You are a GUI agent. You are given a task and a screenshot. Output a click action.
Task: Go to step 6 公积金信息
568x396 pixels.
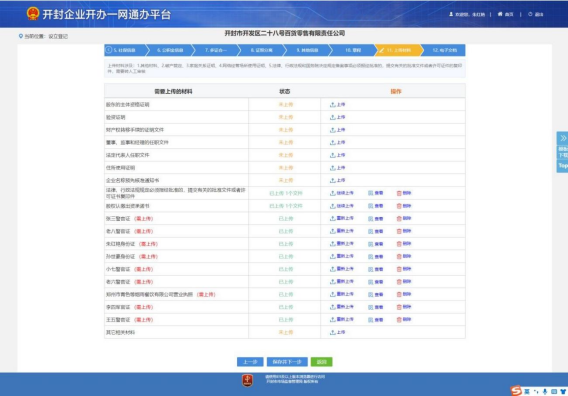point(170,50)
